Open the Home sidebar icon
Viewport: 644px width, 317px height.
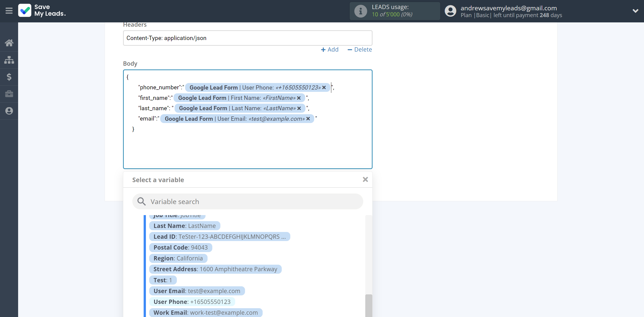pyautogui.click(x=9, y=43)
